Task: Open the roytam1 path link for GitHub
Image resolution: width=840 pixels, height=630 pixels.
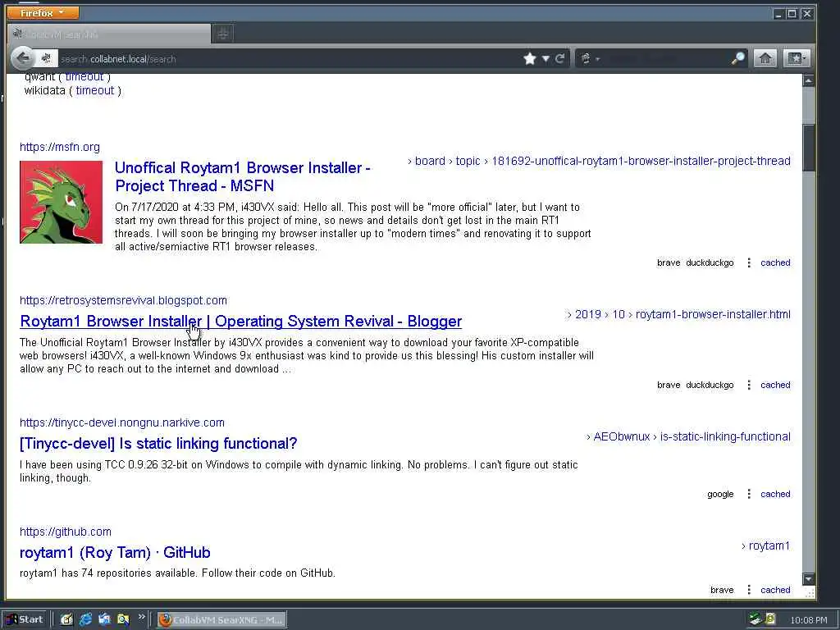Action: (769, 546)
